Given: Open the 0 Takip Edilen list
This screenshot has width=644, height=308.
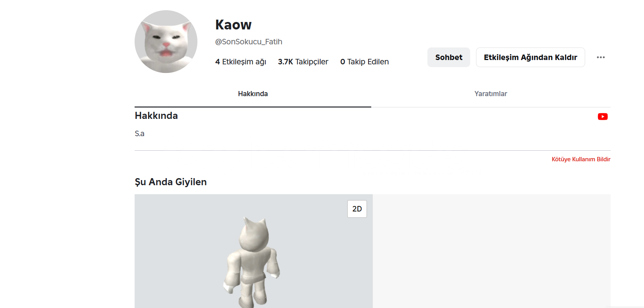Looking at the screenshot, I should coord(365,62).
